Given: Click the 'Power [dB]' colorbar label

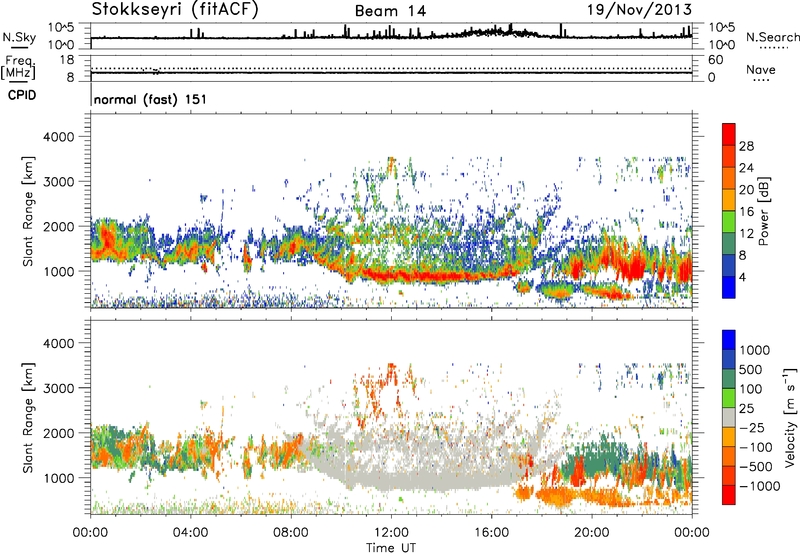Looking at the screenshot, I should [x=763, y=211].
